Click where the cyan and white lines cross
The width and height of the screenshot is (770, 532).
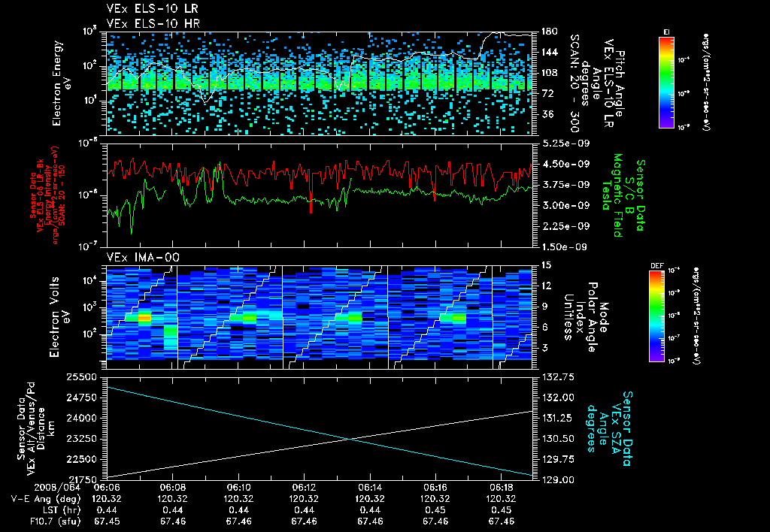coord(350,440)
